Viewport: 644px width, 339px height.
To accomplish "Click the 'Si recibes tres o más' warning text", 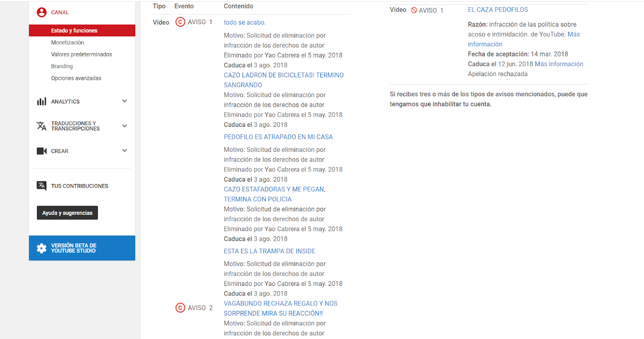I will click(489, 99).
